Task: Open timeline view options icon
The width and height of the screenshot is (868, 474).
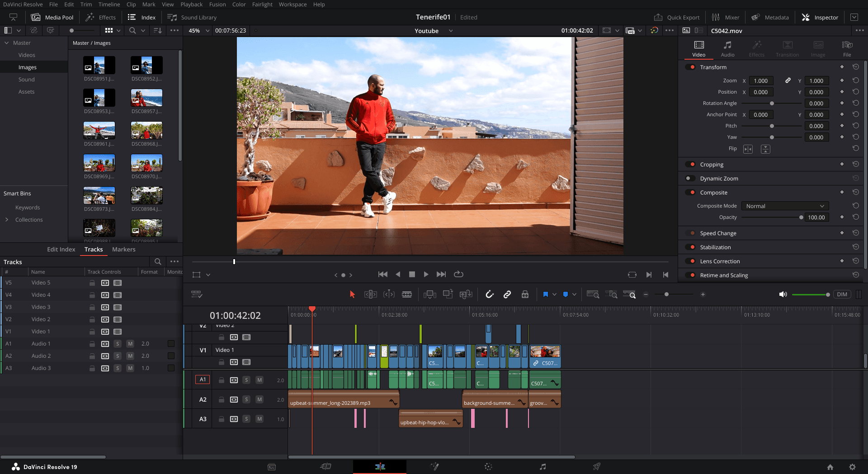Action: [x=197, y=294]
